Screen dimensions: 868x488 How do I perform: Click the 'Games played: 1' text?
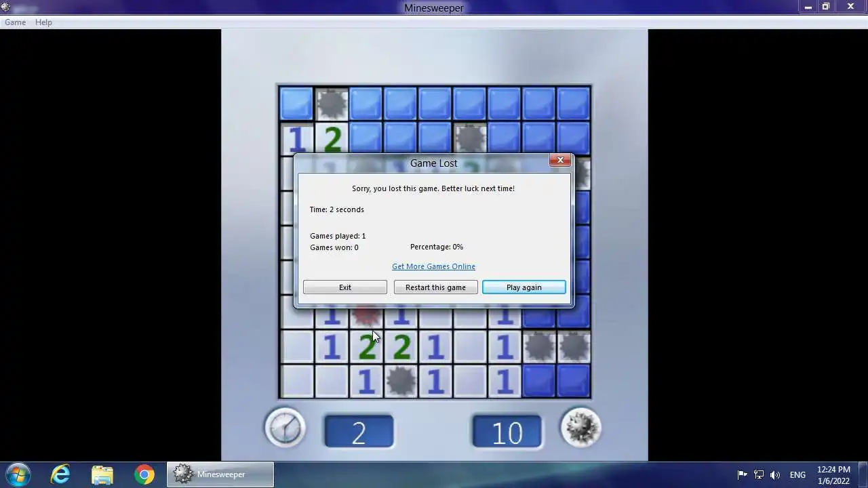coord(338,236)
